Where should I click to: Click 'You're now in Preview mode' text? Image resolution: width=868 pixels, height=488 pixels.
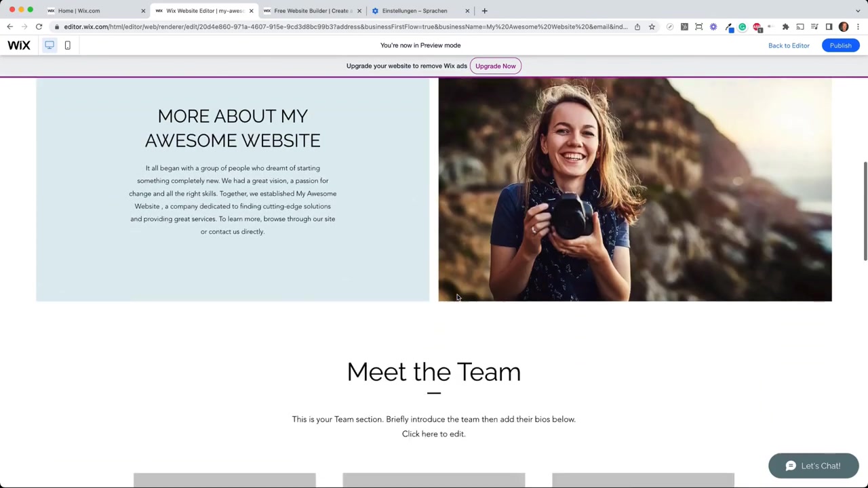(420, 45)
